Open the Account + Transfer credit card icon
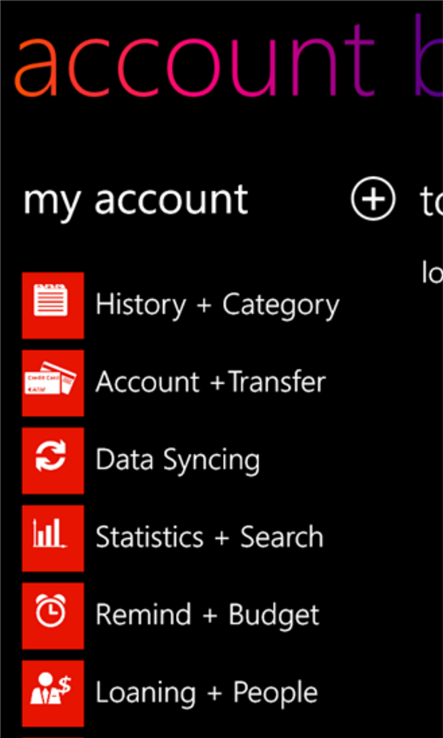The width and height of the screenshot is (443, 738). [x=53, y=383]
